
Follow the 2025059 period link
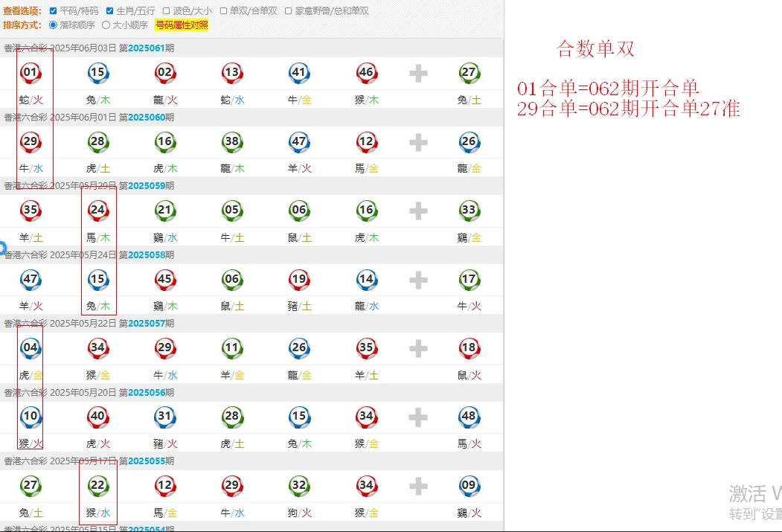click(147, 185)
